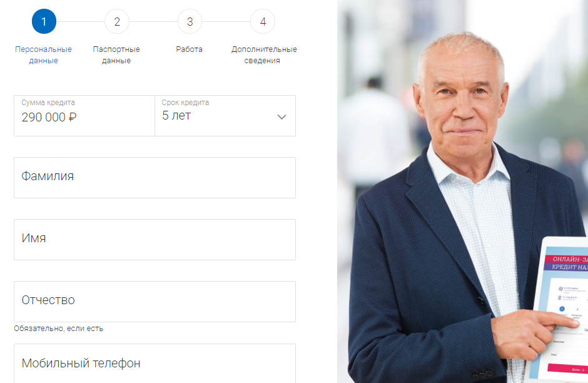Image resolution: width=588 pixels, height=383 pixels.
Task: Select the Работа step label
Action: pyautogui.click(x=190, y=49)
